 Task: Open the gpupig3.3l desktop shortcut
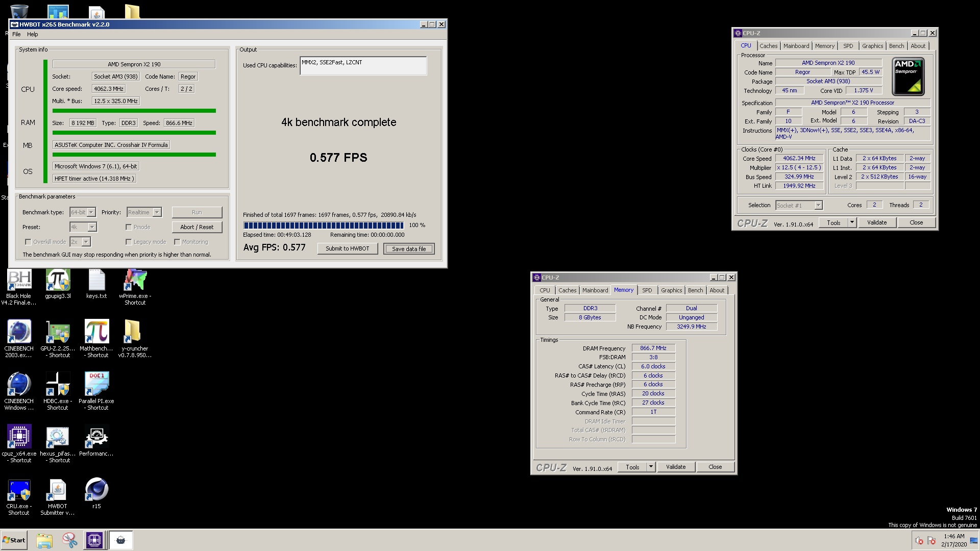(x=58, y=281)
